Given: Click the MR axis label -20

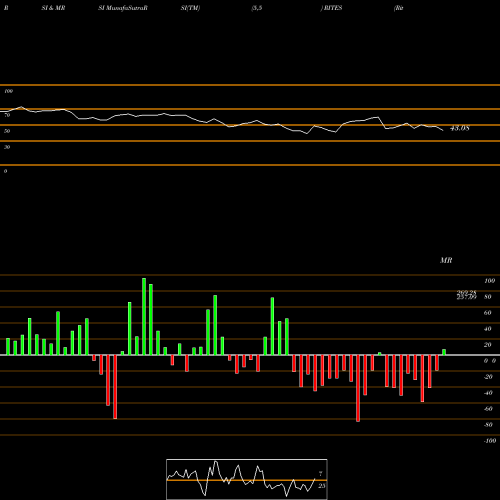Looking at the screenshot, I should 488,377.
